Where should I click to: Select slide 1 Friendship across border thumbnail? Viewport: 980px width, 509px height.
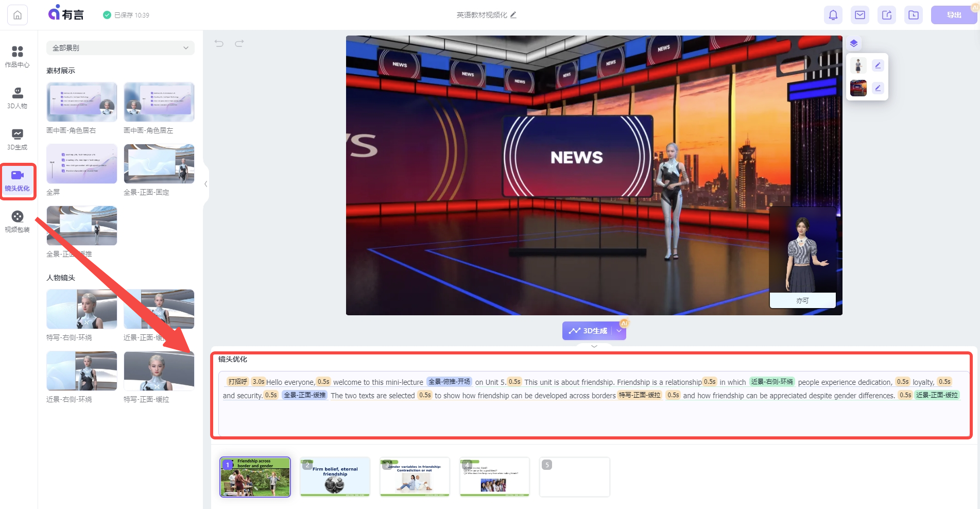[x=255, y=477]
